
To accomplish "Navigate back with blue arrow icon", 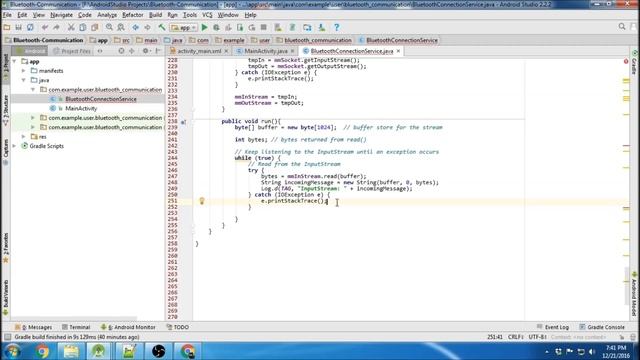I will tap(136, 27).
